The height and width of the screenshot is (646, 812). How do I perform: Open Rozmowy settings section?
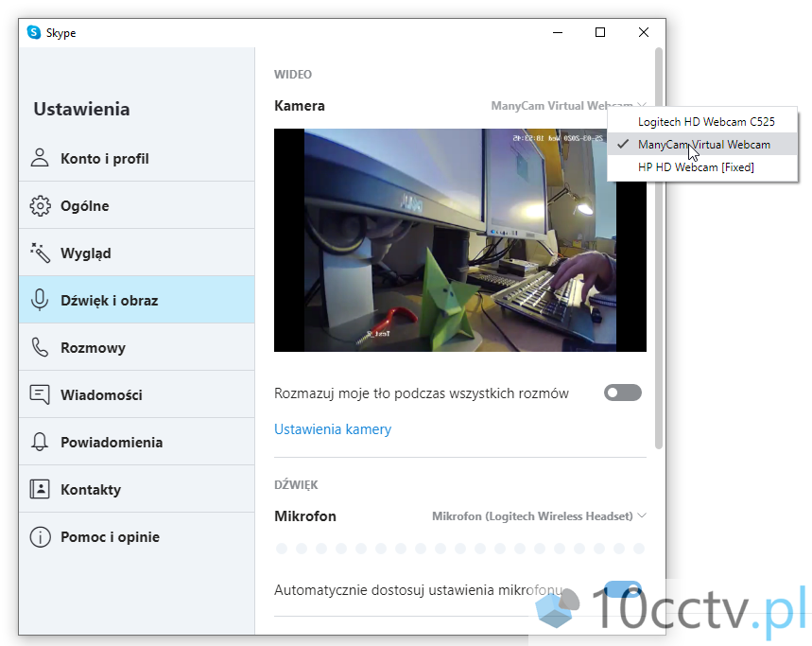tap(137, 348)
